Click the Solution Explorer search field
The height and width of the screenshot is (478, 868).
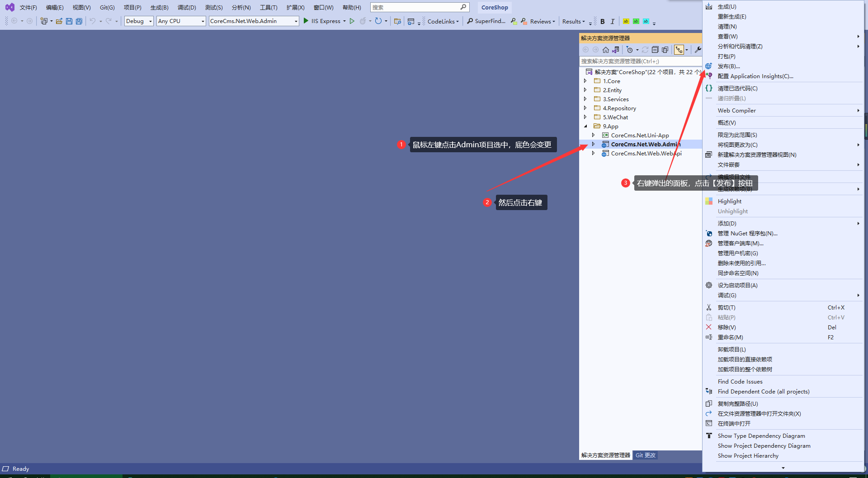point(640,61)
